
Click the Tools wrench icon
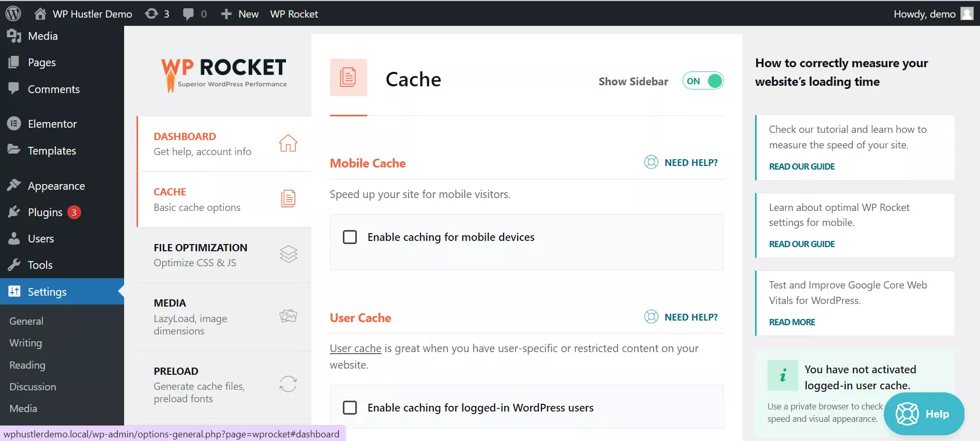14,265
